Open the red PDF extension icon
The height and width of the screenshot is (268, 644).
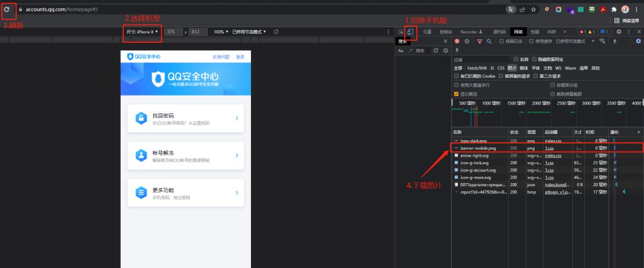click(603, 9)
